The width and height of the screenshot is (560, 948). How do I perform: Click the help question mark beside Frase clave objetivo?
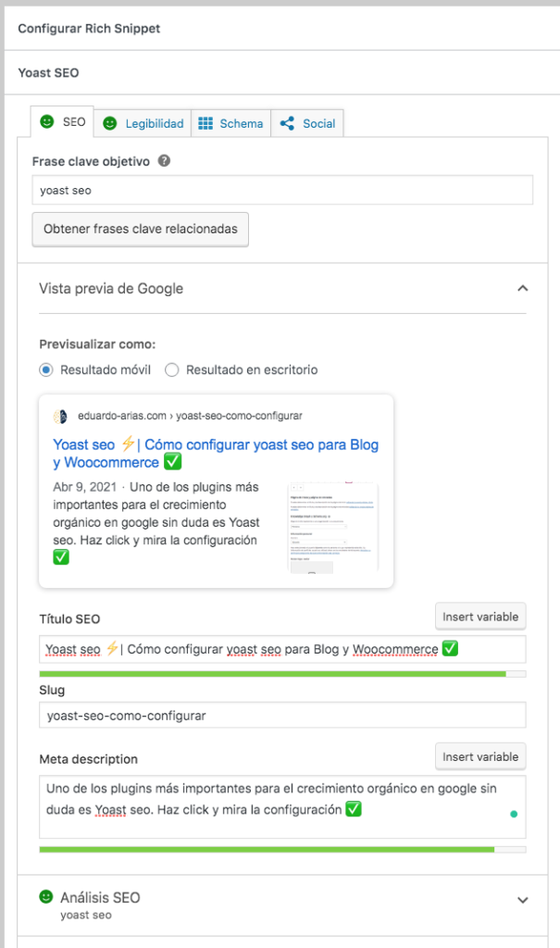tap(164, 161)
